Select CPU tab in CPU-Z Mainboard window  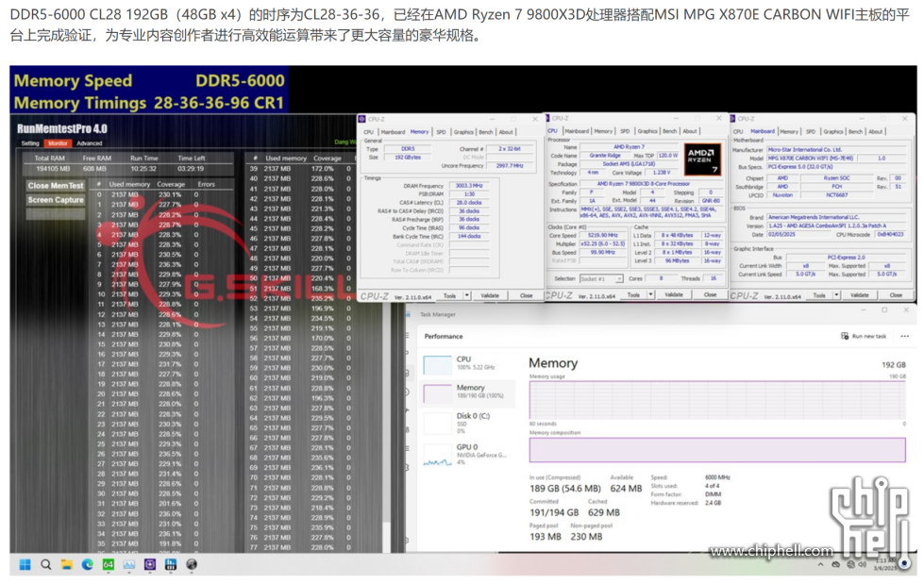(738, 132)
